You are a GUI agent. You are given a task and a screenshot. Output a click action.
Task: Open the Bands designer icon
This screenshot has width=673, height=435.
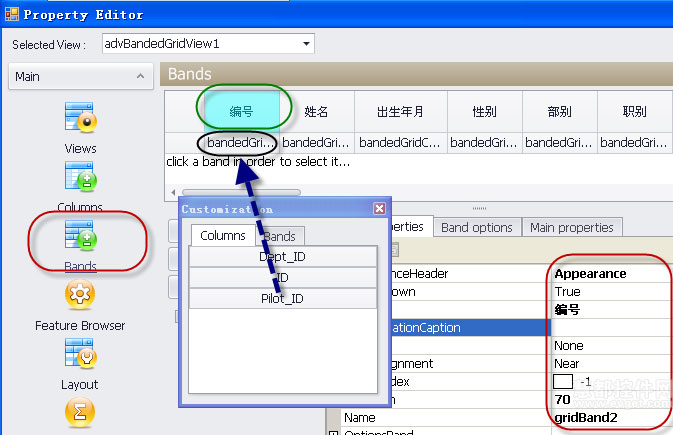point(81,234)
